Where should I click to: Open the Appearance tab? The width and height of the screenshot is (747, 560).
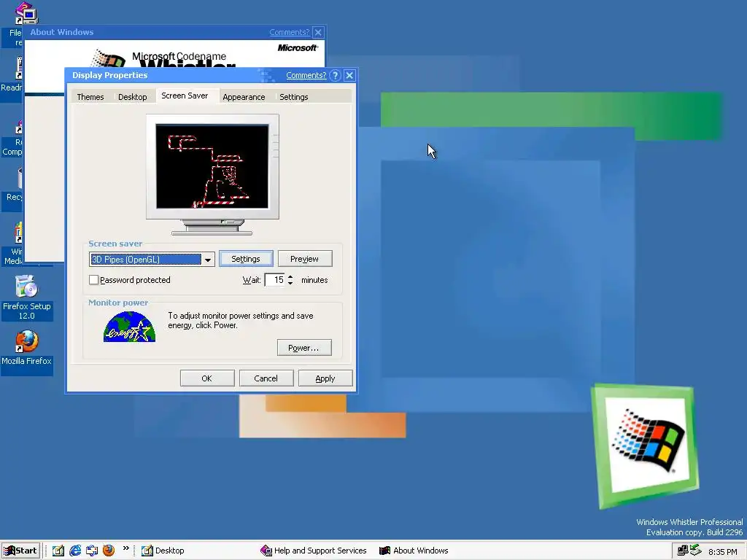244,97
